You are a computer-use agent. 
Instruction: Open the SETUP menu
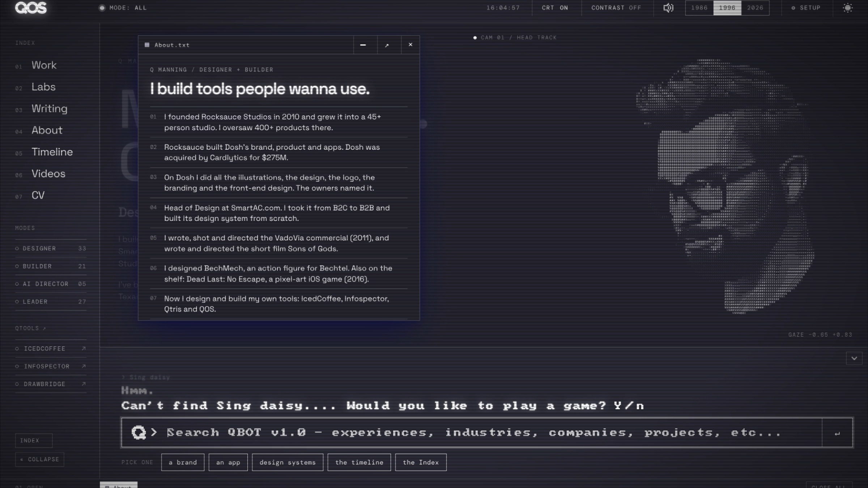click(806, 8)
